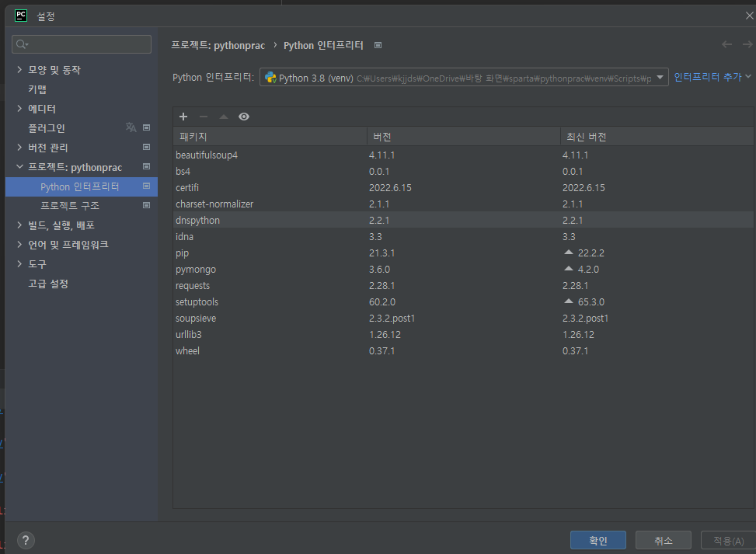Click the PyCharm logo in title bar

click(x=21, y=16)
